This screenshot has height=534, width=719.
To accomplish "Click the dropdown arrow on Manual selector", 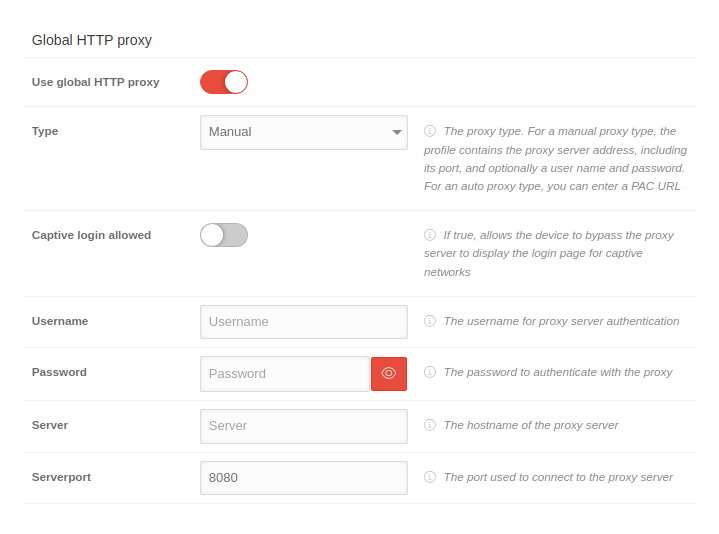I will 397,132.
